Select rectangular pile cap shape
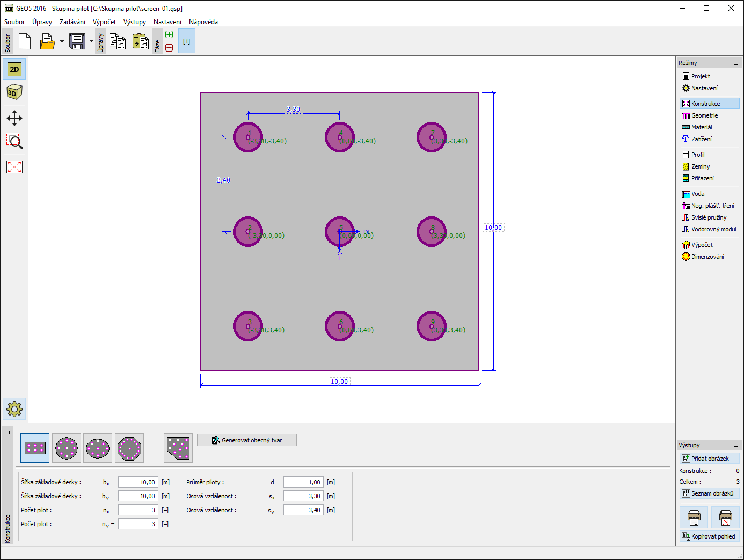This screenshot has width=744, height=560. click(35, 448)
